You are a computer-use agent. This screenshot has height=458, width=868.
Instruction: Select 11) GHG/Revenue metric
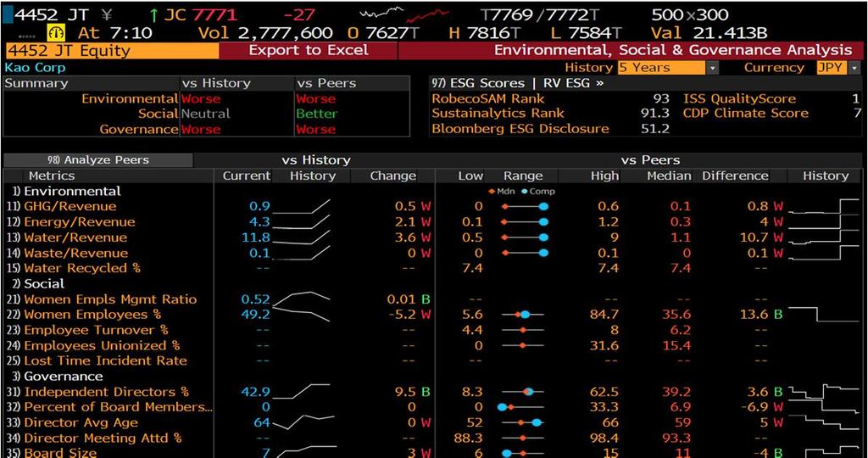(x=62, y=207)
